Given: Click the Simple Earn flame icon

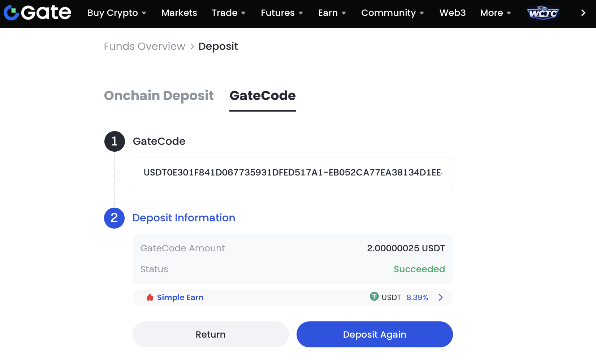Looking at the screenshot, I should [150, 298].
